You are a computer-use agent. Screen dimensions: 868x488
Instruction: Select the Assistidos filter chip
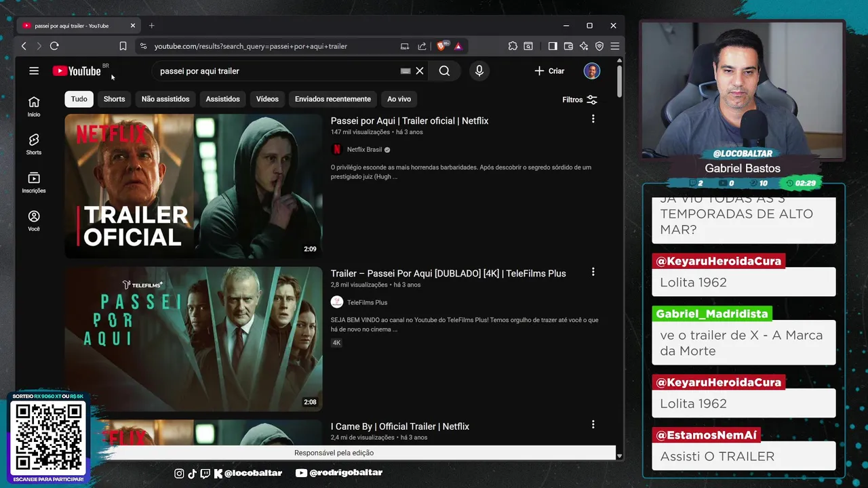223,99
